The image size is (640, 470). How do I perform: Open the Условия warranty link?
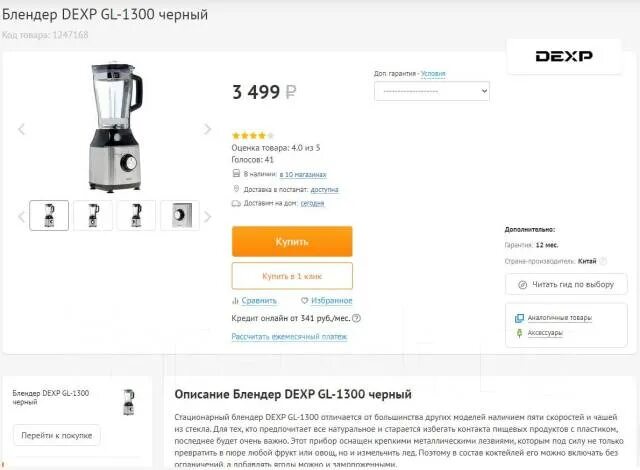pos(433,73)
